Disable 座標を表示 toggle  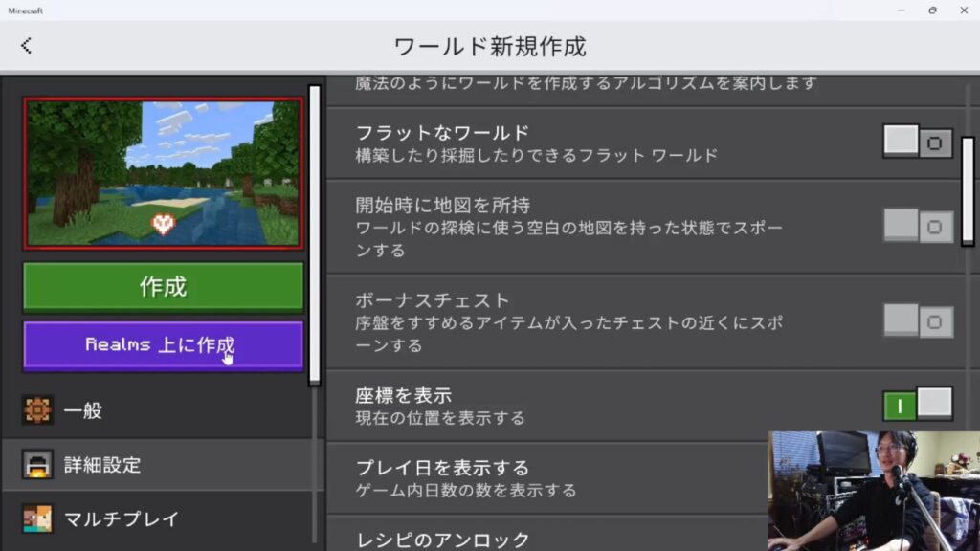[x=917, y=405]
